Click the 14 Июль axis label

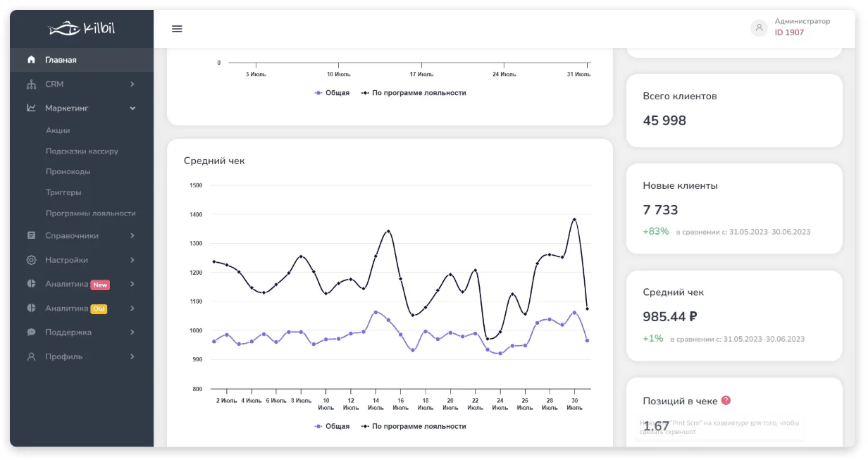tap(376, 404)
